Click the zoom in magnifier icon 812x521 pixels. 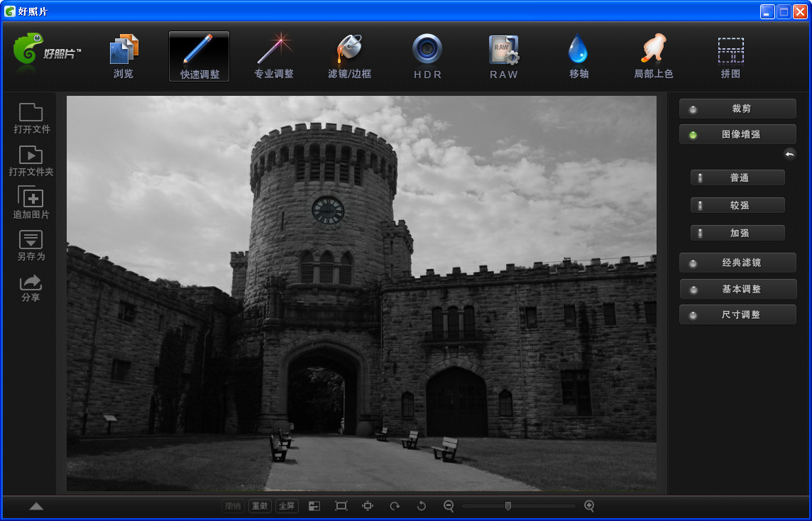[x=589, y=506]
